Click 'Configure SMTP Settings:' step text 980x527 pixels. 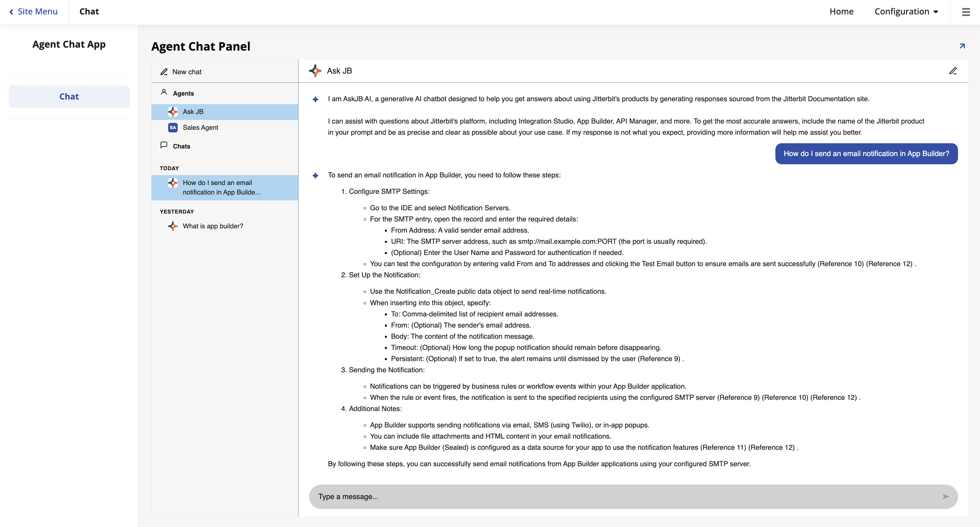point(389,192)
